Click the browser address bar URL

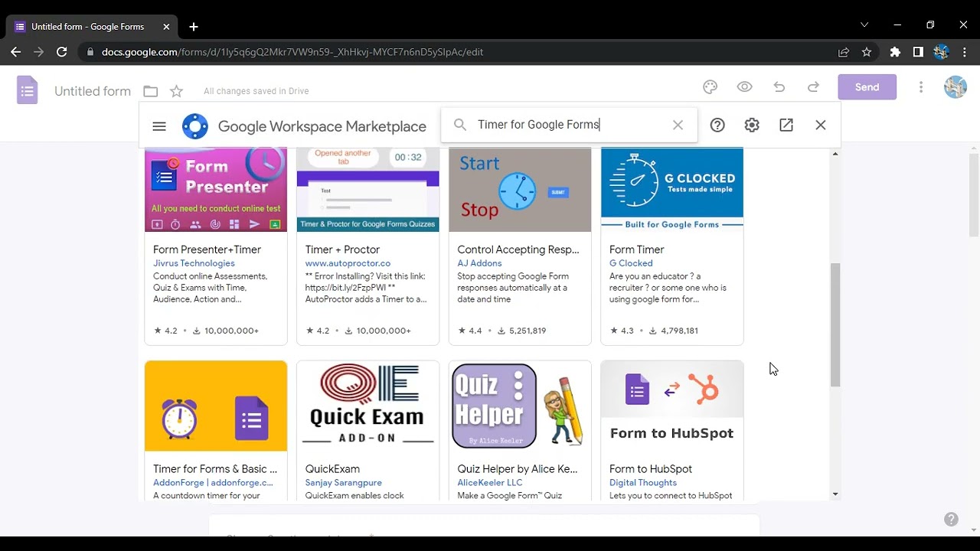tap(292, 52)
